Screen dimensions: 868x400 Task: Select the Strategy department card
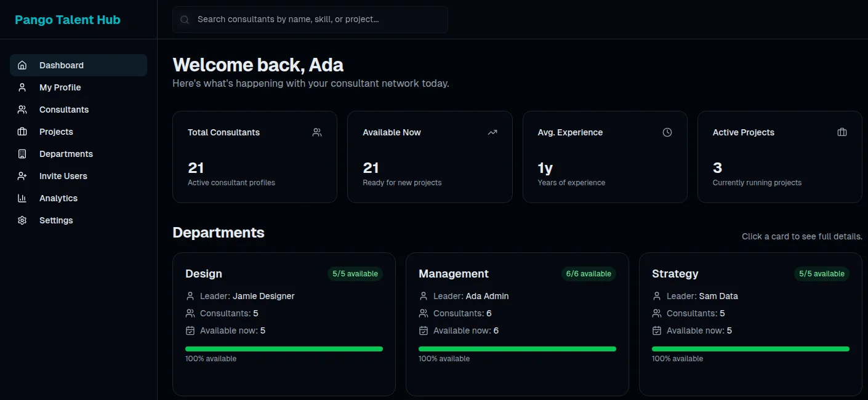(750, 324)
